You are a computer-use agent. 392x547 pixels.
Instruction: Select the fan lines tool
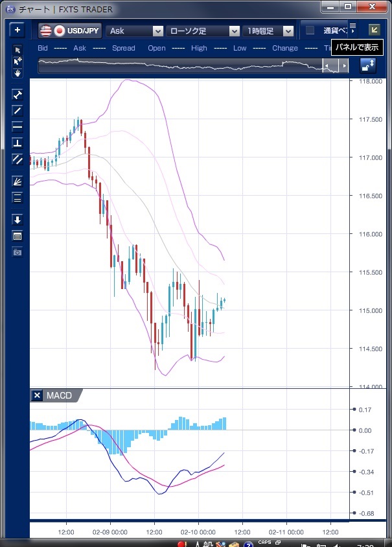point(17,181)
